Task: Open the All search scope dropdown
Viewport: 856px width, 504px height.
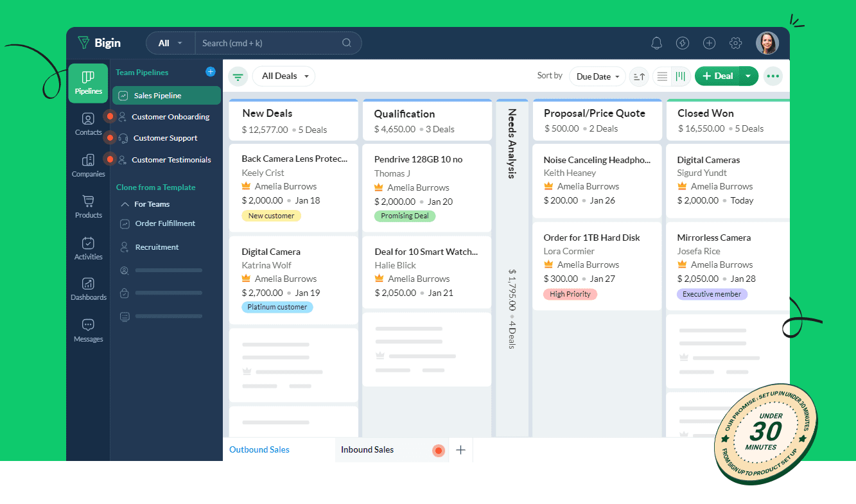Action: (170, 43)
